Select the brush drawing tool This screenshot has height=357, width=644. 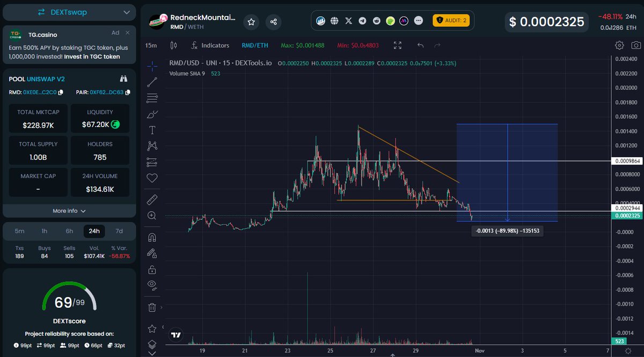[152, 114]
